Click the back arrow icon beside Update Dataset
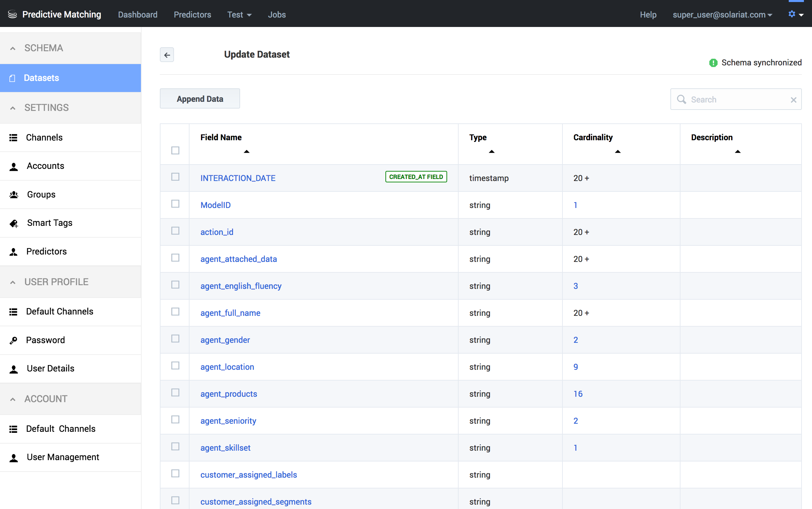Image resolution: width=812 pixels, height=509 pixels. click(x=167, y=55)
